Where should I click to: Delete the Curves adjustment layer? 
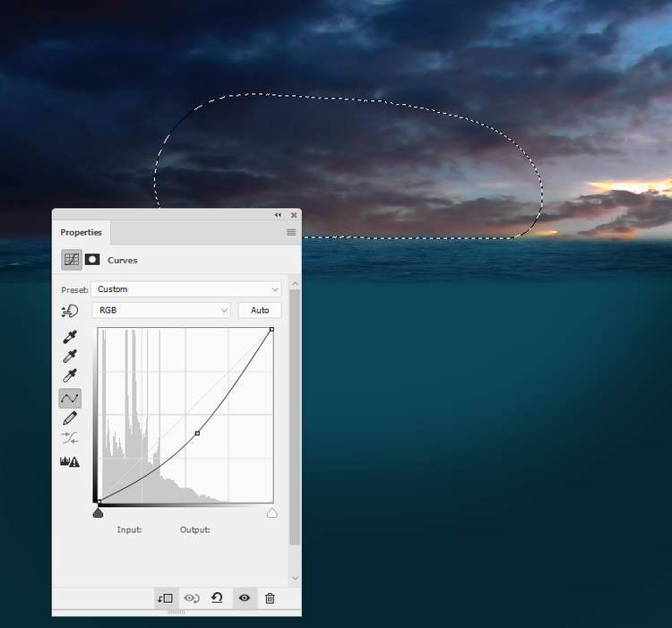(x=270, y=598)
